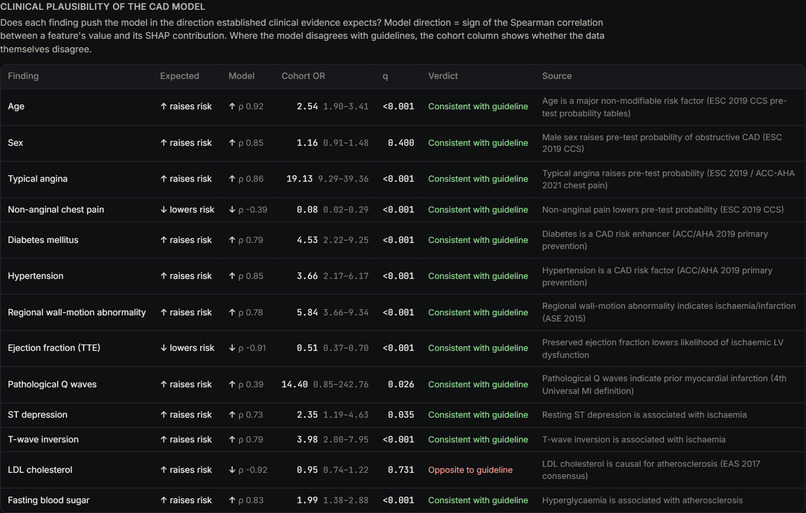Viewport: 806px width, 513px height.
Task: Click the q value 0.400
Action: [401, 143]
